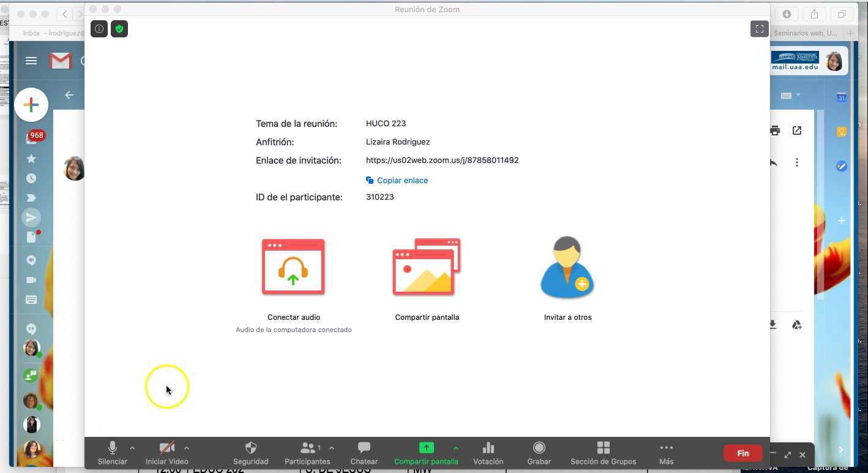Open first Hangouts contact avatar in sidebar
Screen dimensions: 868x473
pos(32,348)
